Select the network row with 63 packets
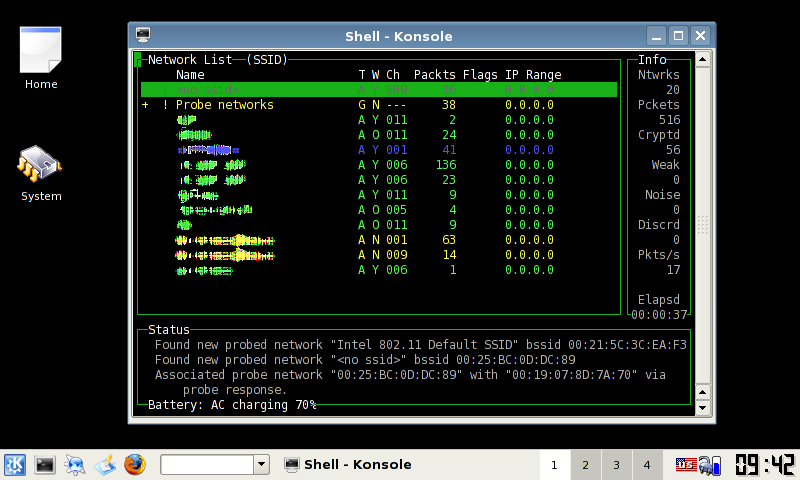This screenshot has height=480, width=800. coord(379,240)
